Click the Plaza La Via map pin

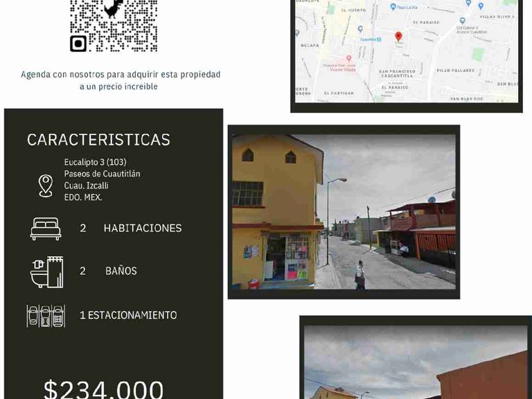point(393,7)
